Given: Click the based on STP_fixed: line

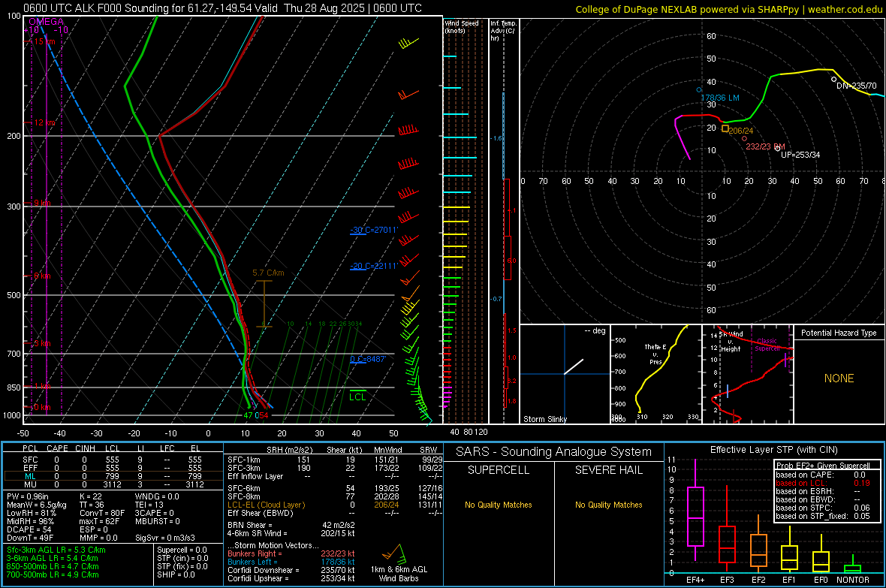Looking at the screenshot, I should coord(823,516).
